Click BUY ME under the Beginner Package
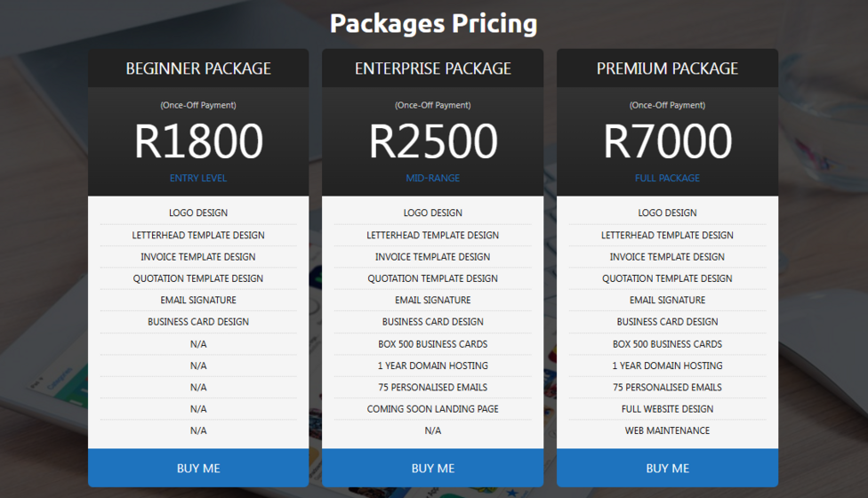This screenshot has width=868, height=498. 198,468
